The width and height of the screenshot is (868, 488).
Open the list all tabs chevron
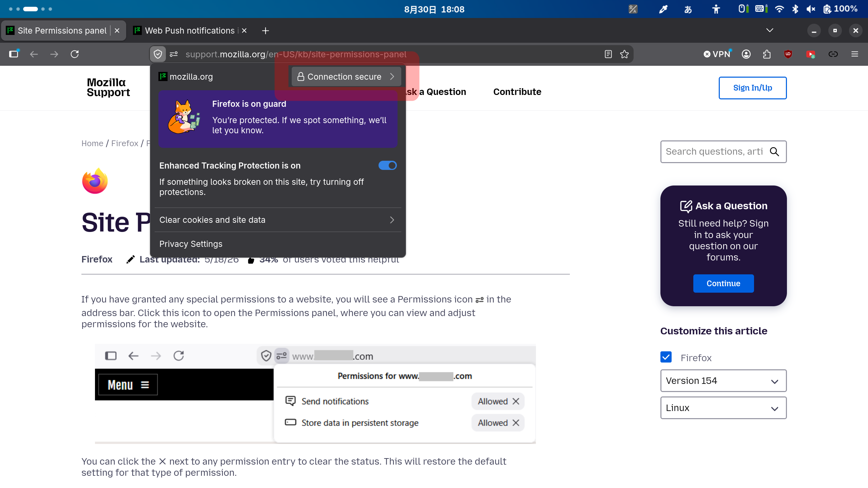click(770, 31)
